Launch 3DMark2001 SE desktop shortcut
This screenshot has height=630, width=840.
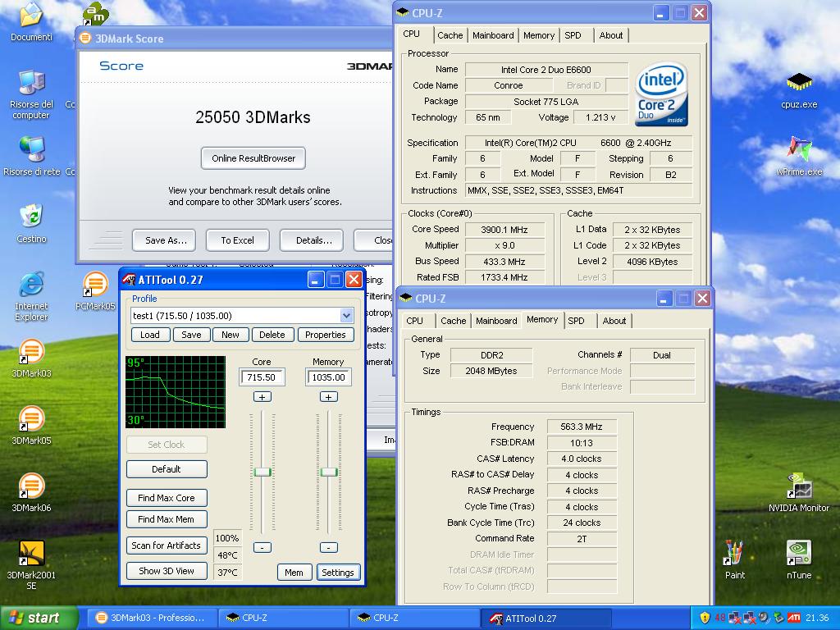click(31, 565)
